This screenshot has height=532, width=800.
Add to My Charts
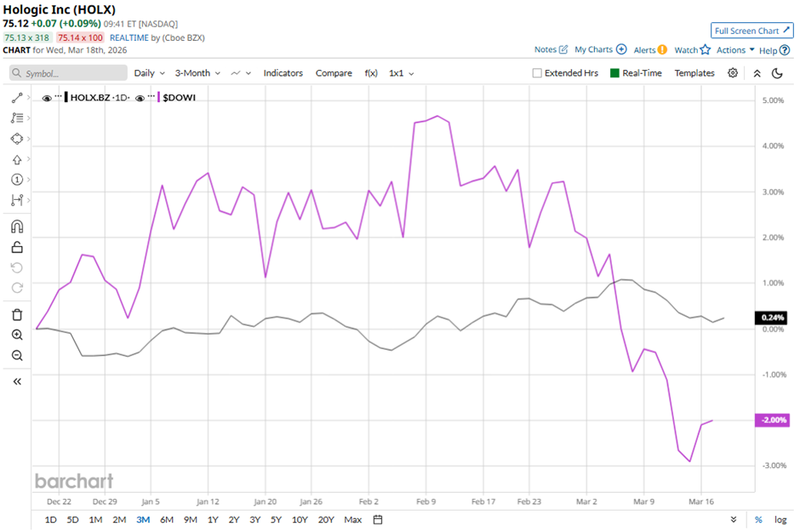[x=601, y=49]
